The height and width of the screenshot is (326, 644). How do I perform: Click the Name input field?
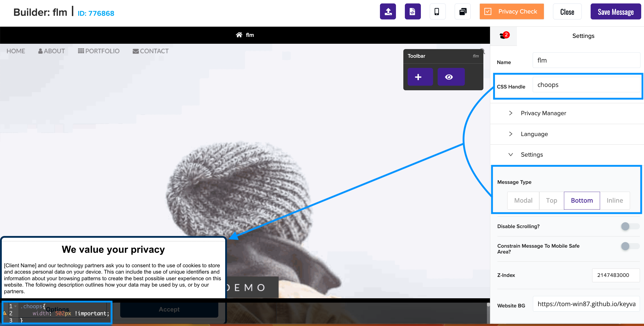(586, 60)
